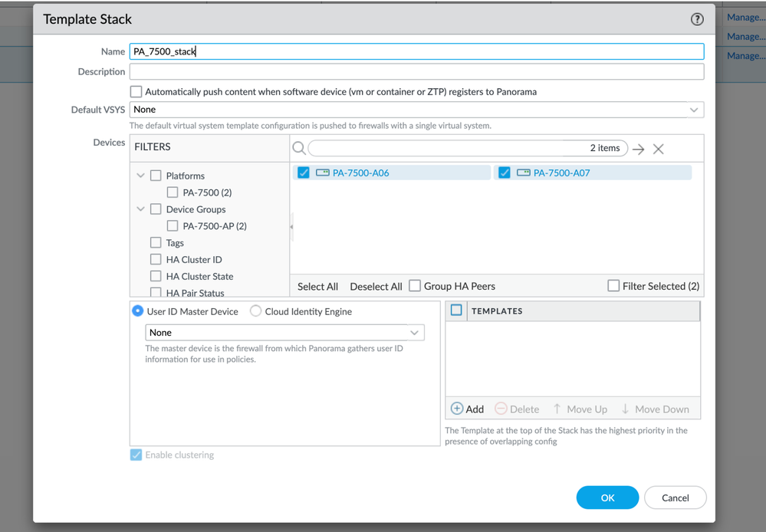Click the PA-7500-A07 device name
Viewport: 766px width, 532px height.
click(x=562, y=172)
